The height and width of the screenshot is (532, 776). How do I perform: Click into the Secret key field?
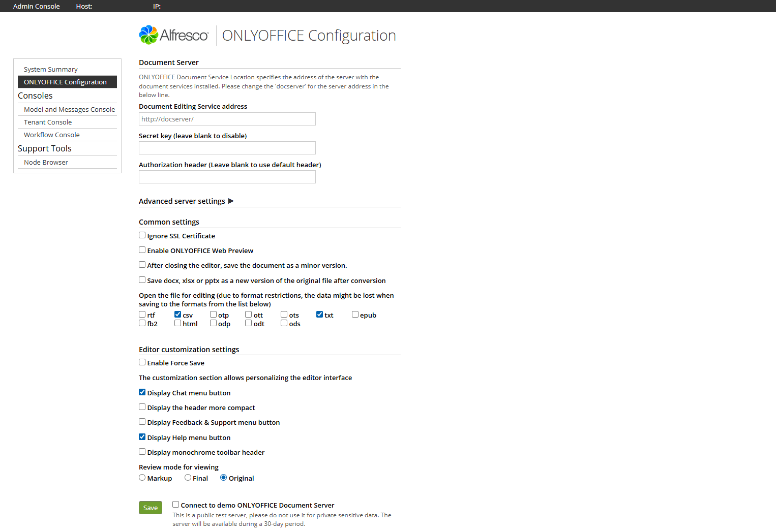[227, 148]
